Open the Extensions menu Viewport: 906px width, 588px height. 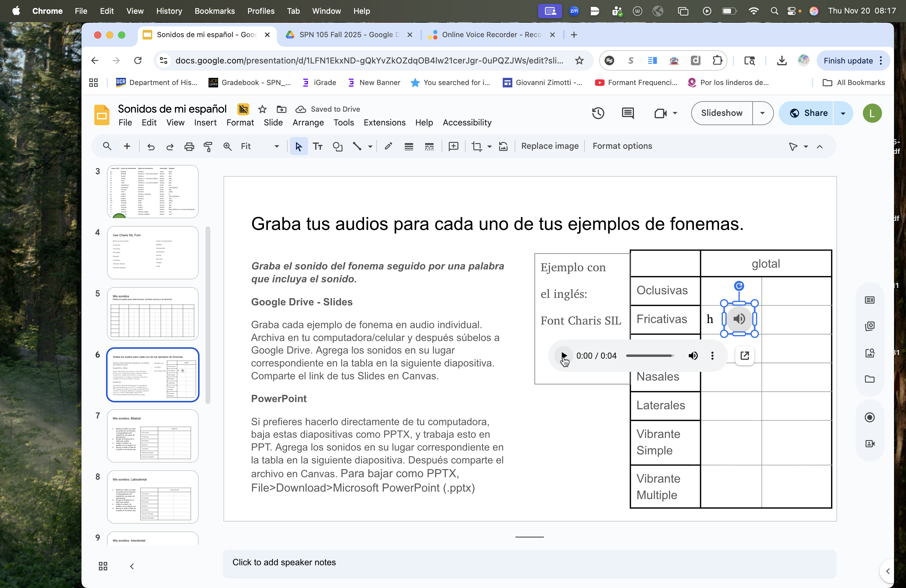click(x=384, y=122)
